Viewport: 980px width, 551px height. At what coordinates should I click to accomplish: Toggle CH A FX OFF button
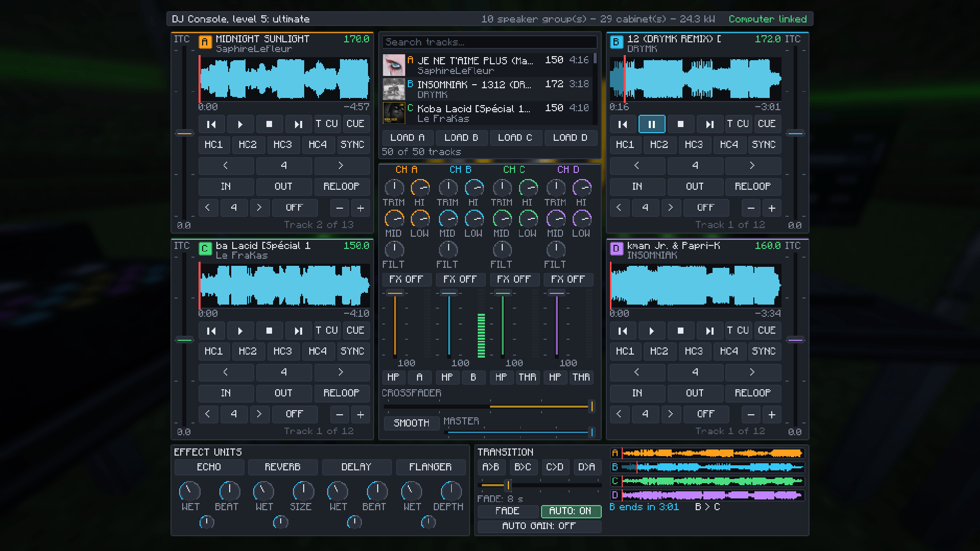[x=406, y=279]
